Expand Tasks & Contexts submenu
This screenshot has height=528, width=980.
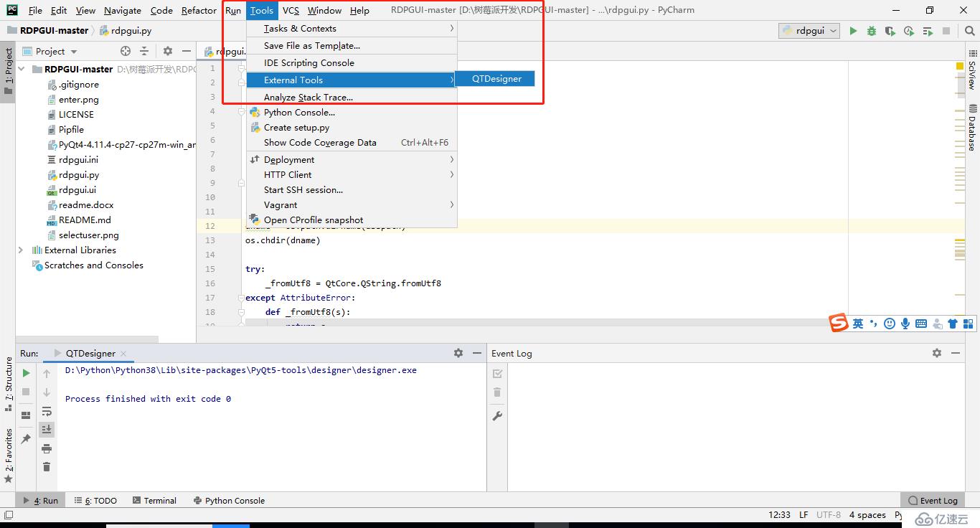352,28
